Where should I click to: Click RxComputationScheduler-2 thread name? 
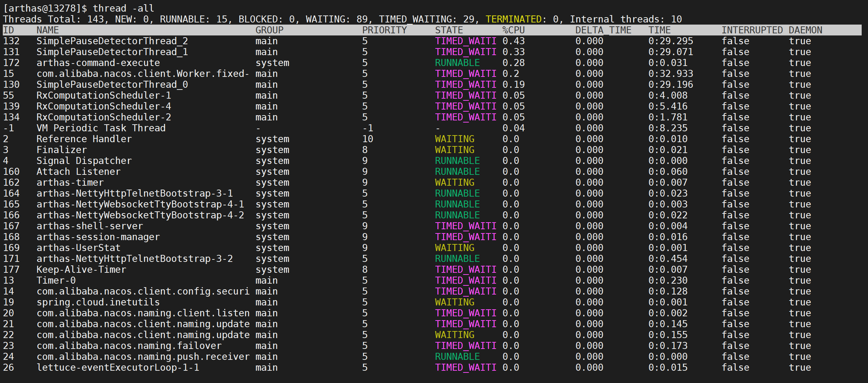[x=104, y=117]
